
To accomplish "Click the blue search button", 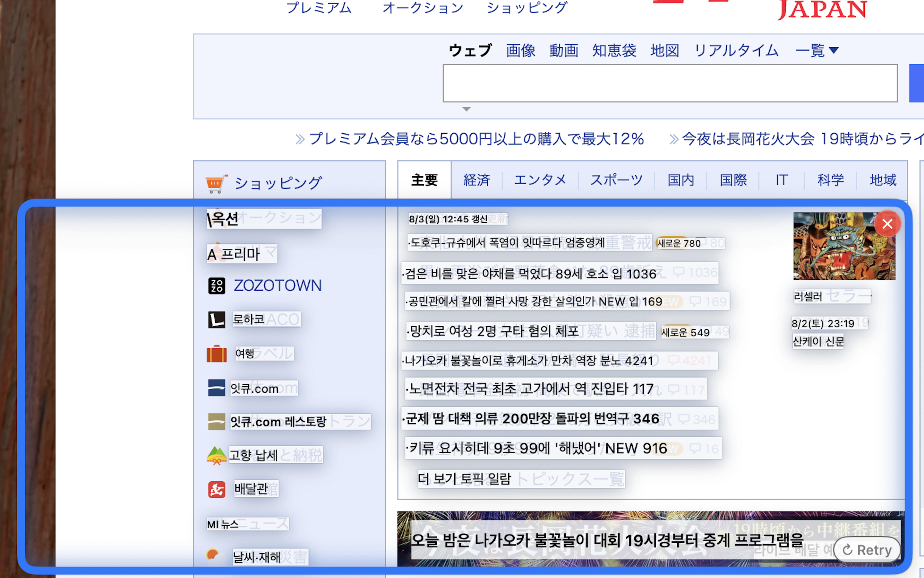I will tap(916, 83).
